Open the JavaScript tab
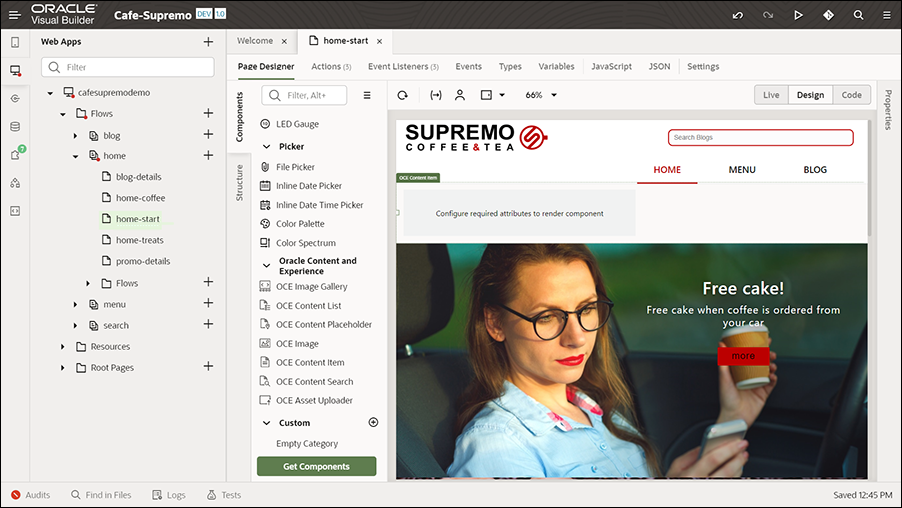The image size is (902, 508). [x=611, y=67]
